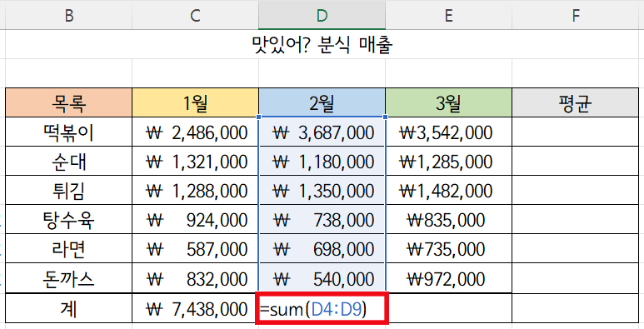Select cell with ₩ 832,000
The height and width of the screenshot is (329, 644).
click(195, 278)
